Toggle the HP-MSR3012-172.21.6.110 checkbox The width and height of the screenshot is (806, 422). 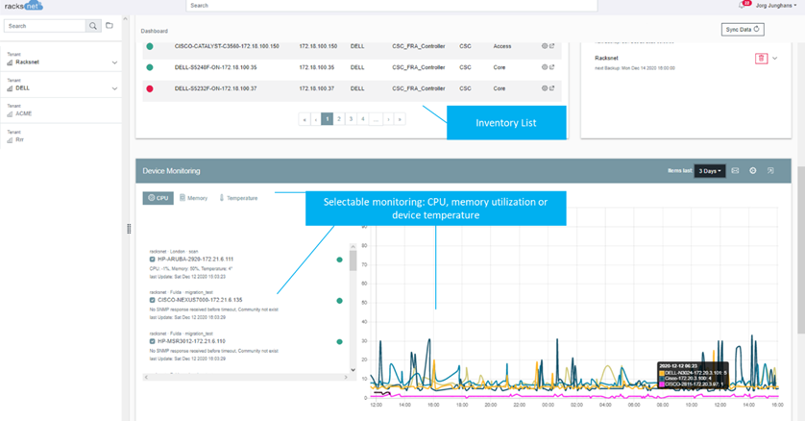[152, 341]
